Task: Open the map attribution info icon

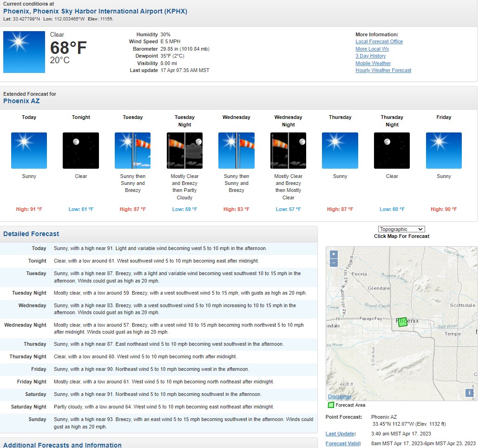Action: [469, 393]
